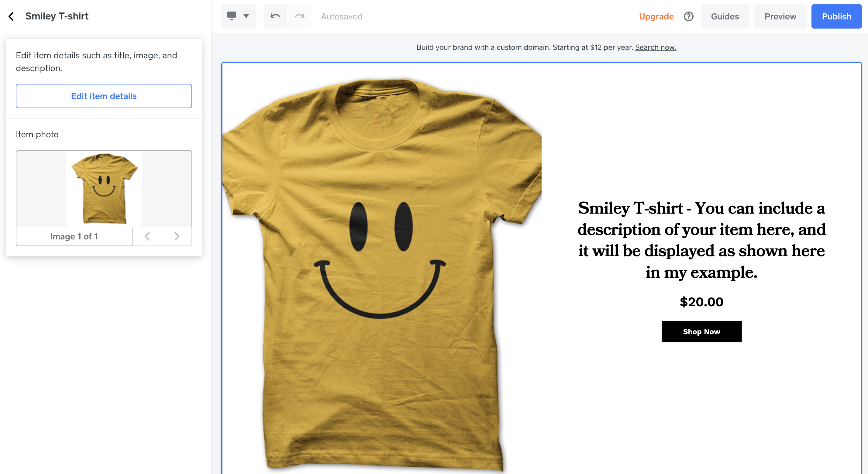
Task: Click the Image 1 of 1 label
Action: click(74, 236)
